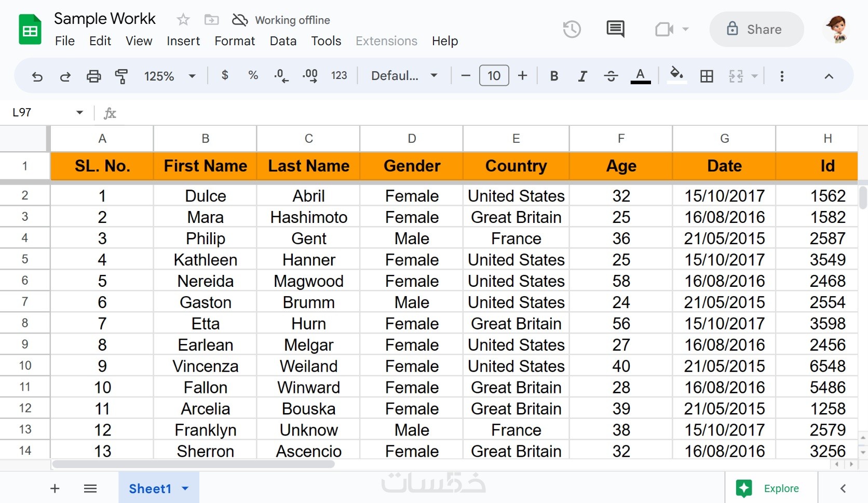Click the font size input box
The width and height of the screenshot is (868, 503).
pos(494,76)
